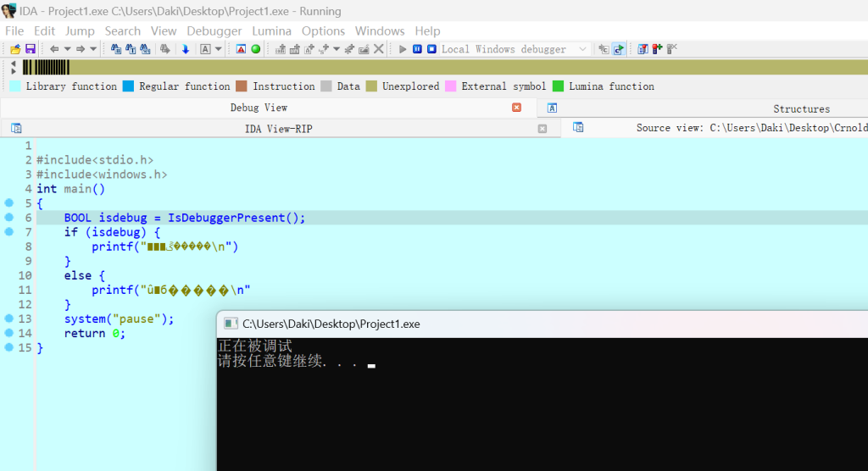Open a file with the folder icon
This screenshot has height=471, width=868.
15,49
